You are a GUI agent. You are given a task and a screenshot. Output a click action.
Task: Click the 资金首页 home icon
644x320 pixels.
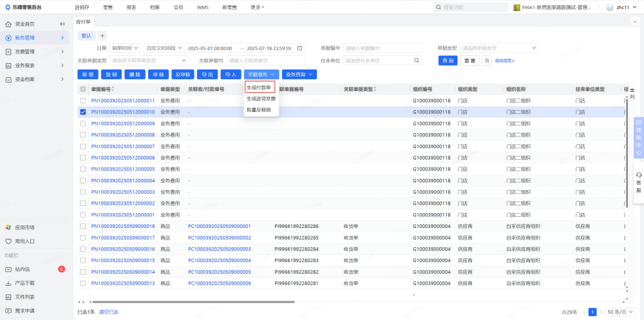click(8, 24)
